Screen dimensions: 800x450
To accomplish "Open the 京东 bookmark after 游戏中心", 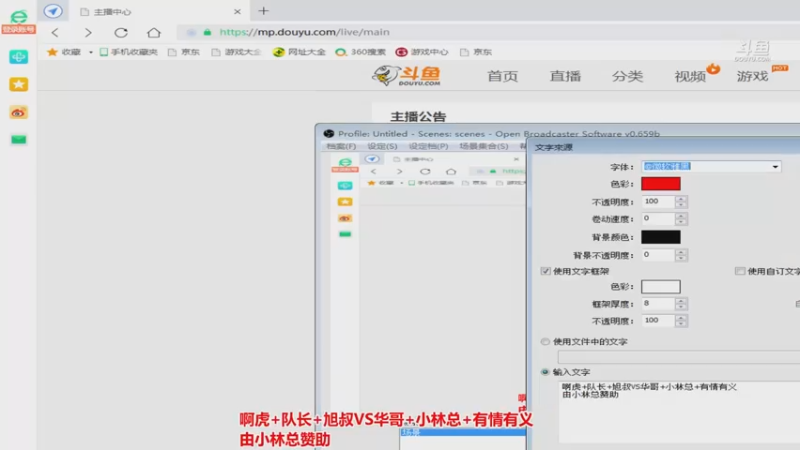I will click(x=476, y=52).
